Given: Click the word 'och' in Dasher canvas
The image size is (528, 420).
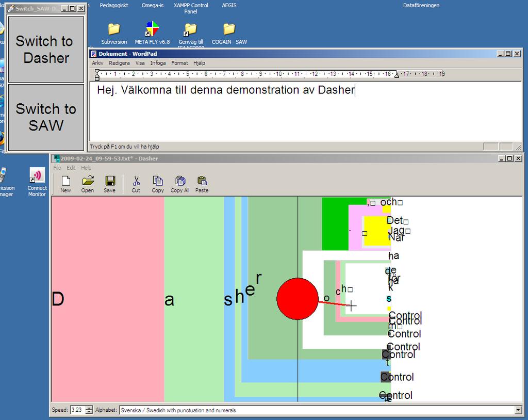Looking at the screenshot, I should pos(389,202).
